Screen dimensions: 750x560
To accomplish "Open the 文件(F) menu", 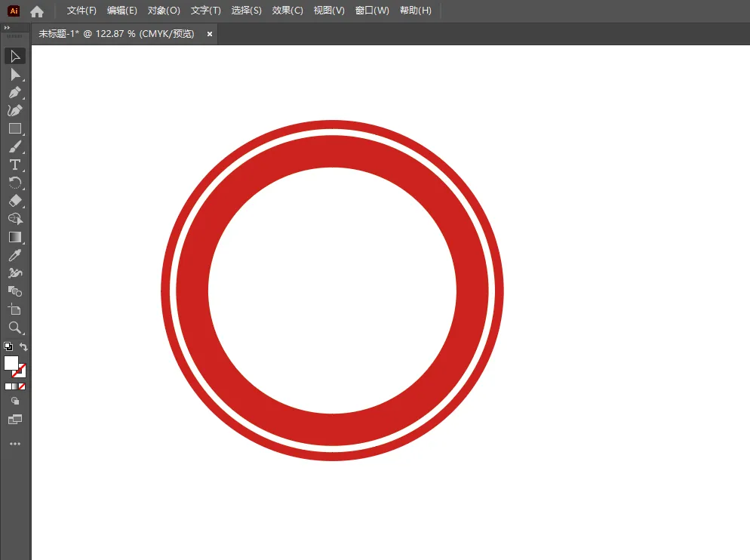I will (x=81, y=11).
